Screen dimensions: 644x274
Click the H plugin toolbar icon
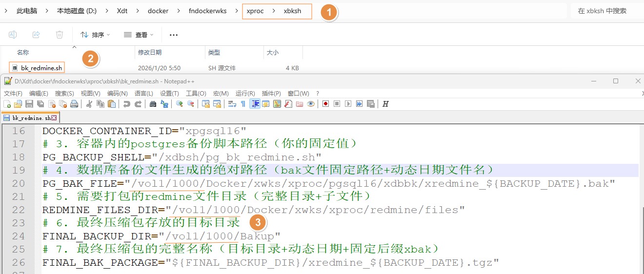pos(385,104)
